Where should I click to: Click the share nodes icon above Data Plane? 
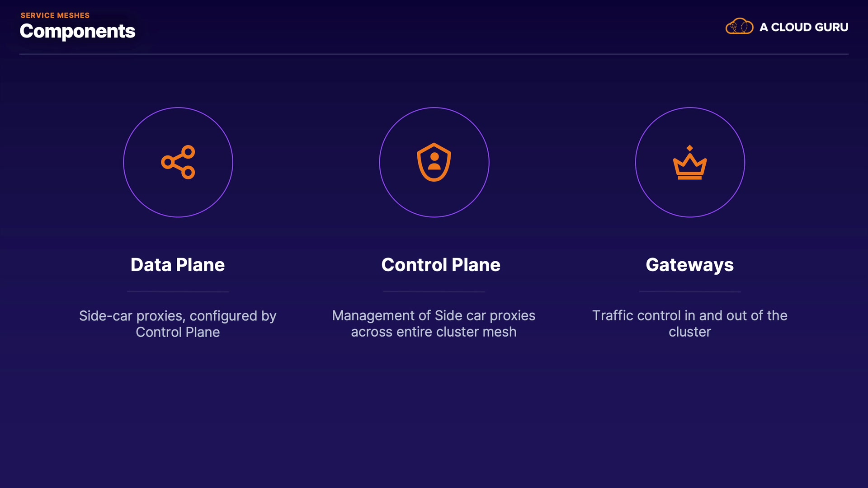(x=178, y=162)
